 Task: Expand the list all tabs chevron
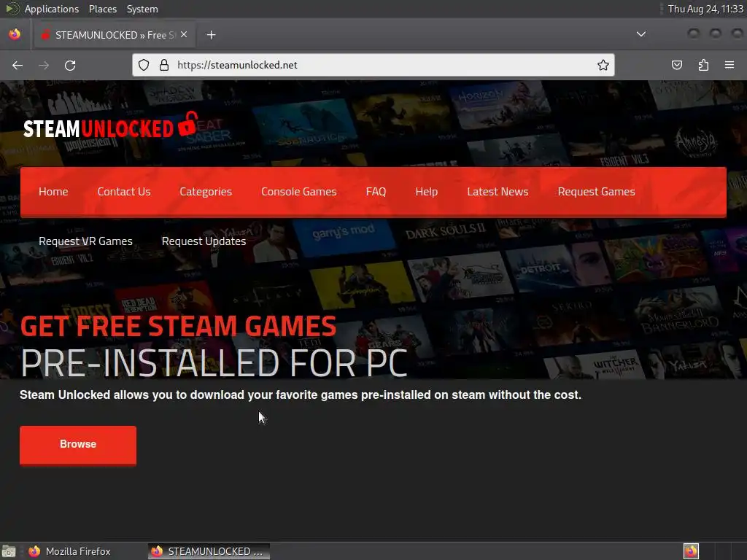tap(641, 34)
